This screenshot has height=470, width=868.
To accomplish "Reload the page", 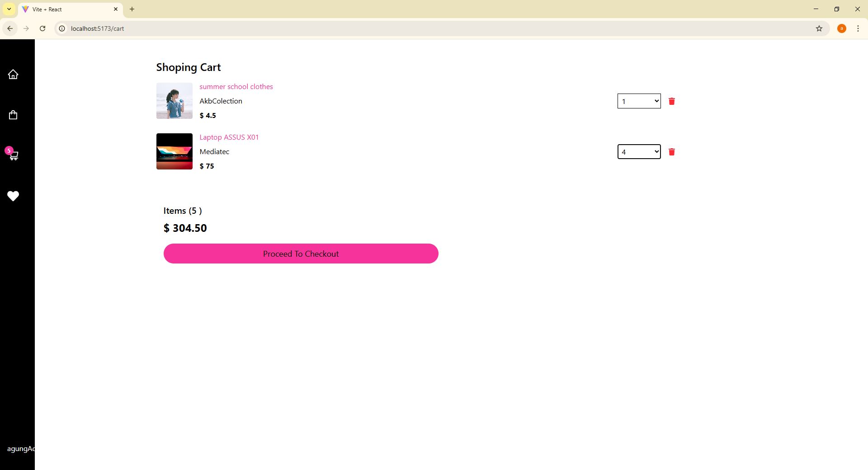I will point(42,28).
